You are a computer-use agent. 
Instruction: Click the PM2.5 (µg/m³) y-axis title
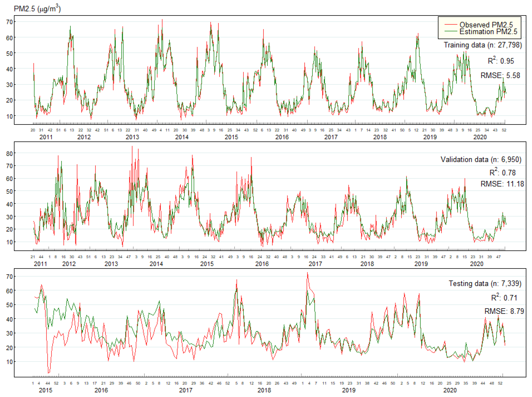point(37,9)
